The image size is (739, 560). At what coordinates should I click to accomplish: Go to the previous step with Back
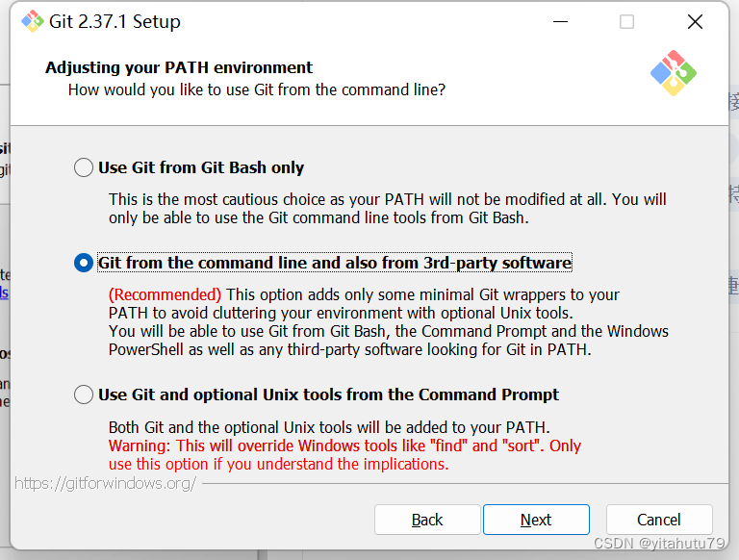(x=427, y=520)
